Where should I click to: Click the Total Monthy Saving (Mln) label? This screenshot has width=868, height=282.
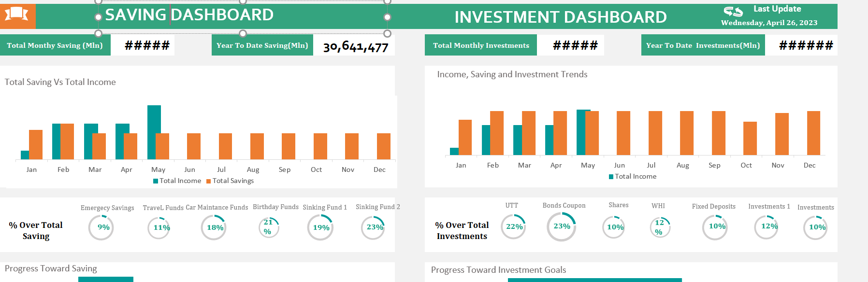click(55, 45)
